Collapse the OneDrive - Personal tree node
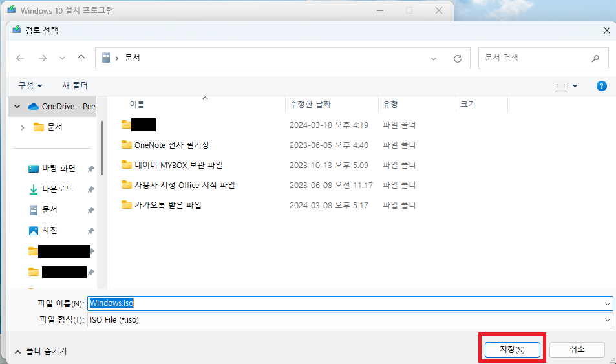Viewport: 616px width, 364px height. click(x=17, y=107)
